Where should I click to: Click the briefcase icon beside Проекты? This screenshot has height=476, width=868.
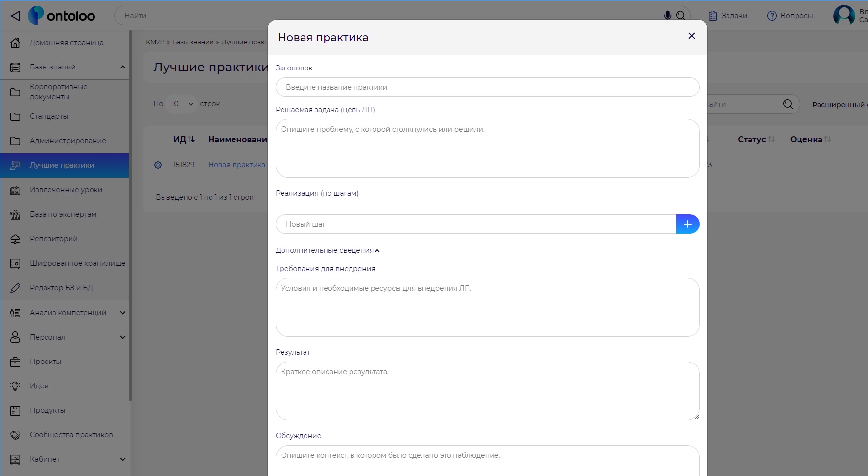tap(16, 362)
